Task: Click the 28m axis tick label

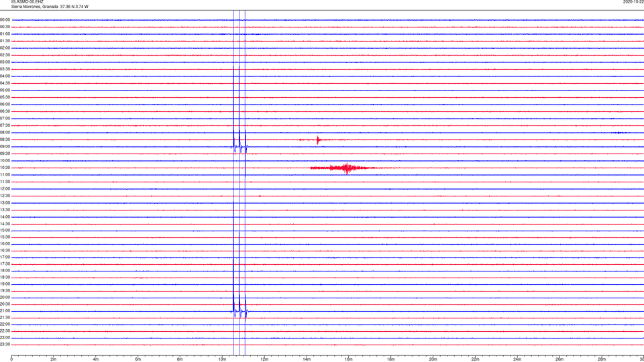Action: coord(602,359)
